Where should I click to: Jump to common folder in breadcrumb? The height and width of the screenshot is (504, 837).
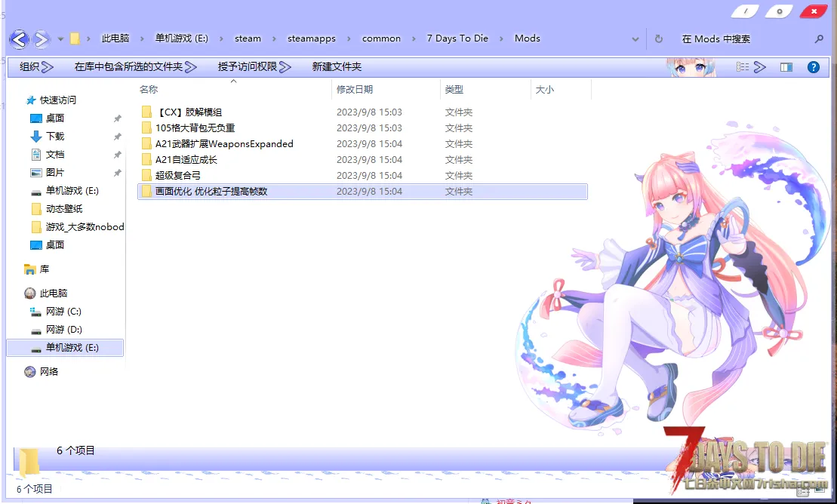point(381,38)
